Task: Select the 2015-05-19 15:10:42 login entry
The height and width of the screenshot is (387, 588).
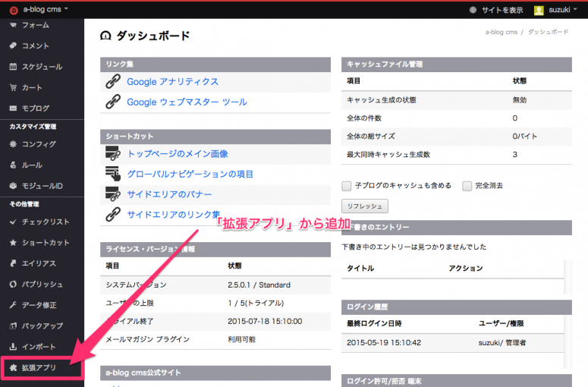Action: point(384,343)
